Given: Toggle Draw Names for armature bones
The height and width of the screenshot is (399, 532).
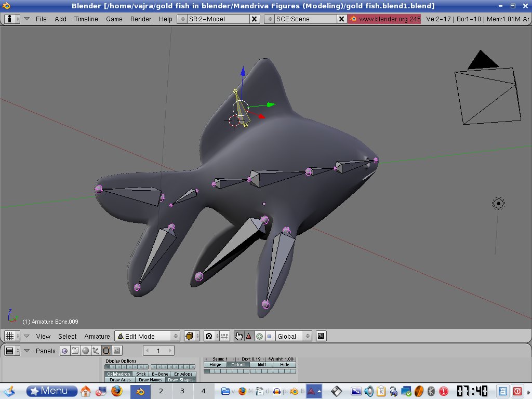Looking at the screenshot, I should 150,380.
